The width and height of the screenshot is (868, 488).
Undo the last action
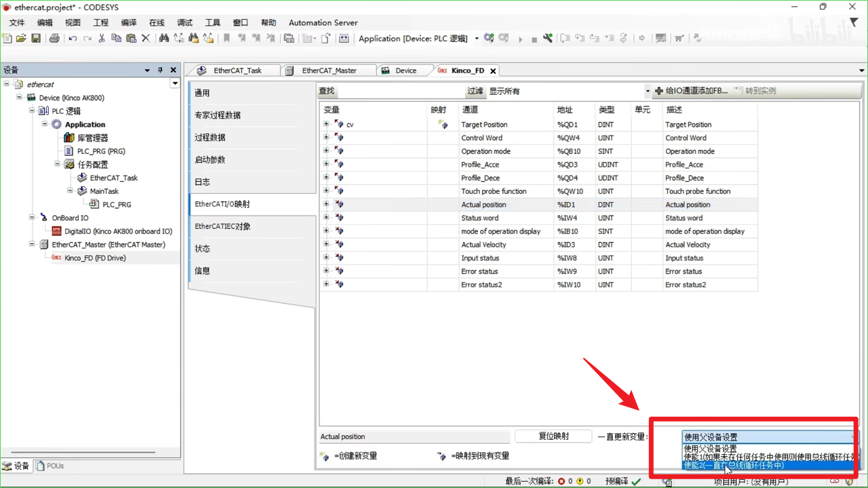coord(73,39)
